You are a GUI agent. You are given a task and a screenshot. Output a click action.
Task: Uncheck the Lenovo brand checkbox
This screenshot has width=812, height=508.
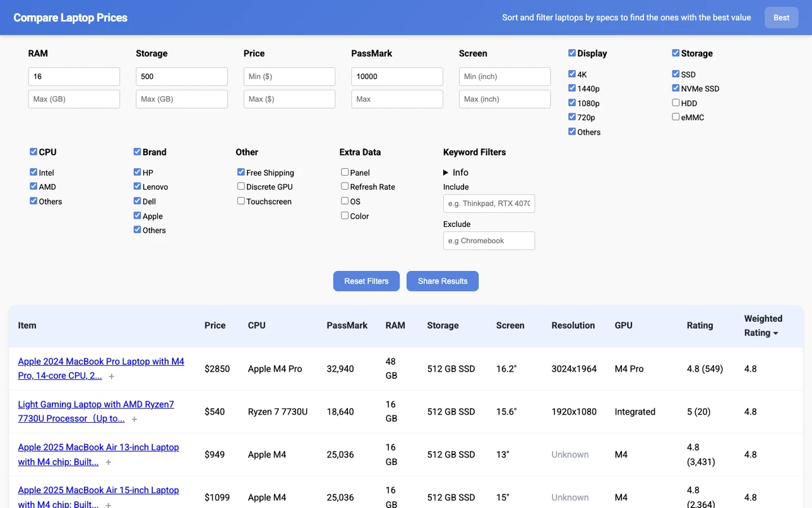(138, 186)
